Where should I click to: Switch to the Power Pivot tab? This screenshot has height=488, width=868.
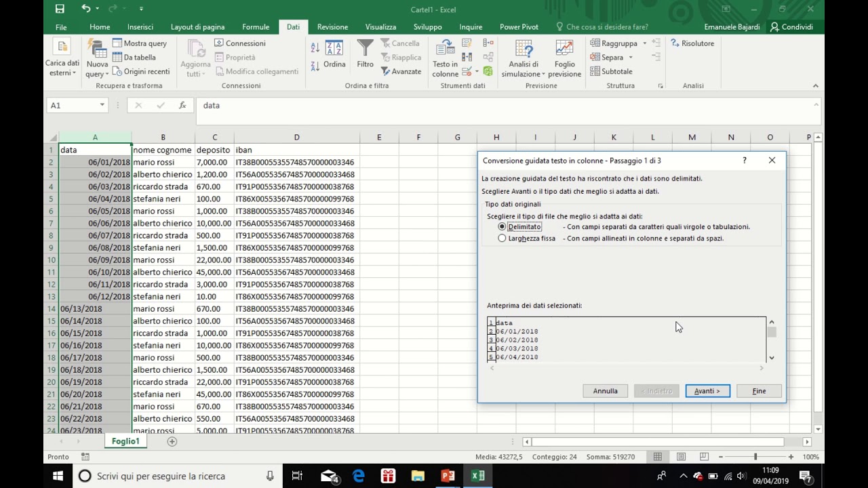pyautogui.click(x=519, y=27)
